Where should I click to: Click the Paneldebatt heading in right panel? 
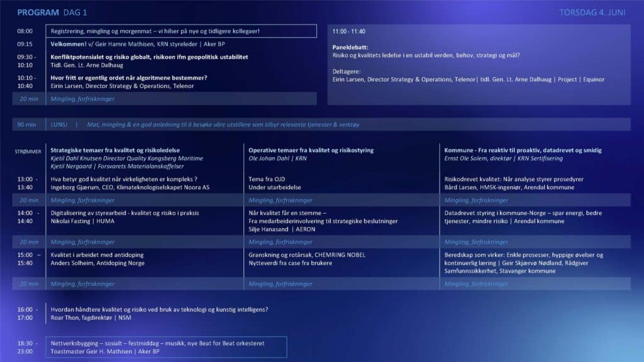350,47
